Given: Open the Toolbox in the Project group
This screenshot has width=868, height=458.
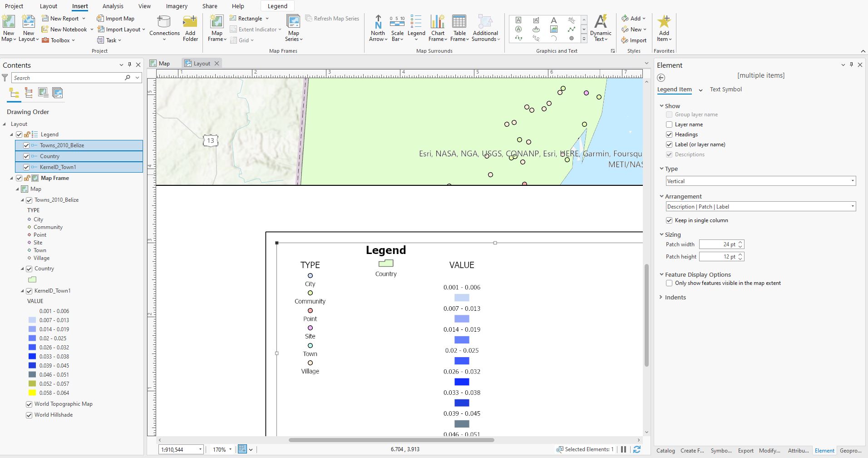Looking at the screenshot, I should [59, 40].
